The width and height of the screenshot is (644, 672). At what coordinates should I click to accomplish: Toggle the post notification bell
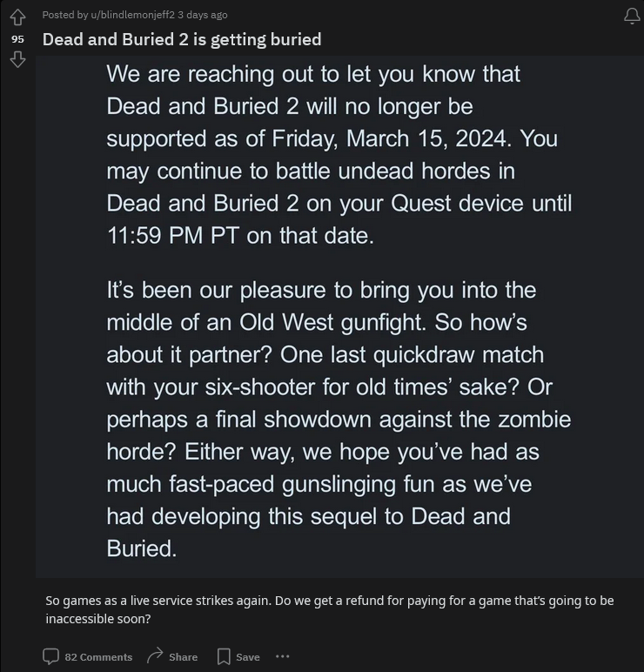[x=632, y=17]
